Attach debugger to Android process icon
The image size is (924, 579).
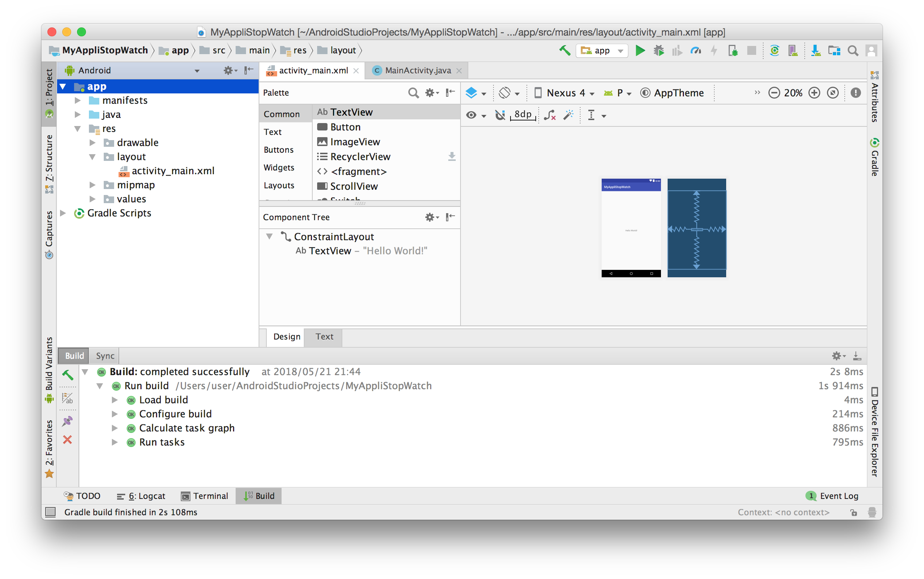tap(732, 50)
